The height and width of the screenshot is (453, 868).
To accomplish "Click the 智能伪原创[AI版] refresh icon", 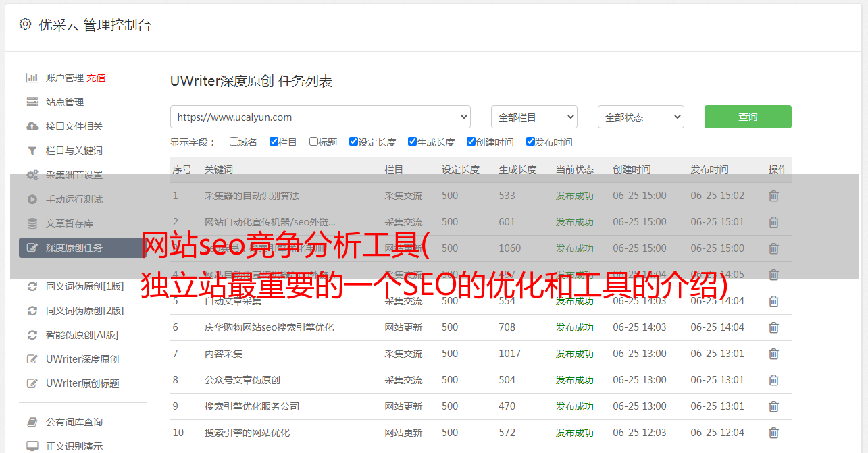I will point(32,335).
